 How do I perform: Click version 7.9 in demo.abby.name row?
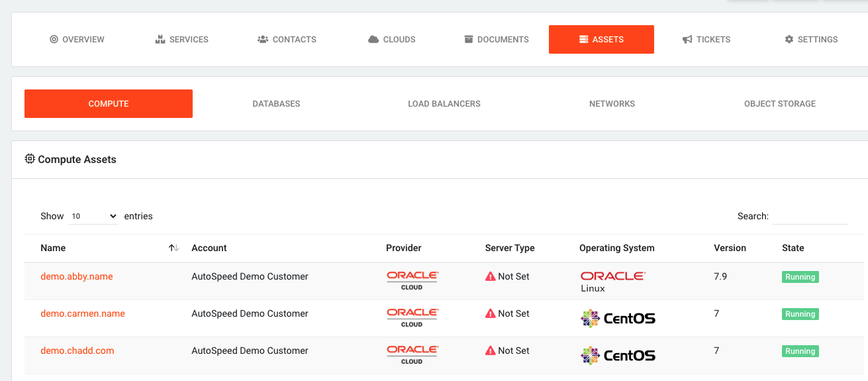pos(720,276)
